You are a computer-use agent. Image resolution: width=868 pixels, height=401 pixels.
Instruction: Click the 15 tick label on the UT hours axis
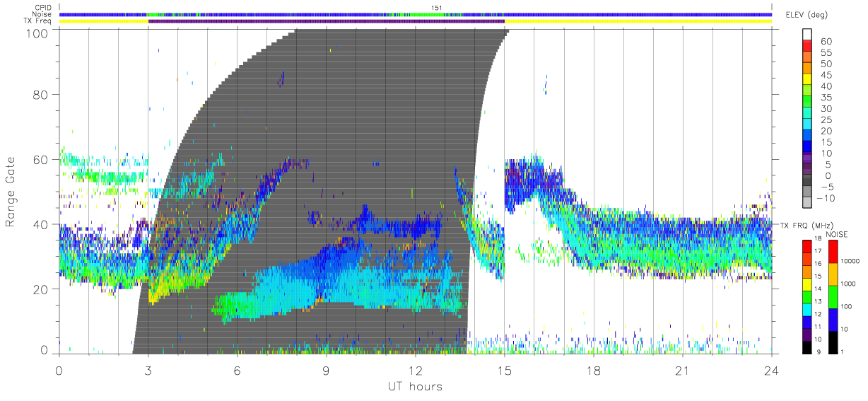[x=504, y=371]
